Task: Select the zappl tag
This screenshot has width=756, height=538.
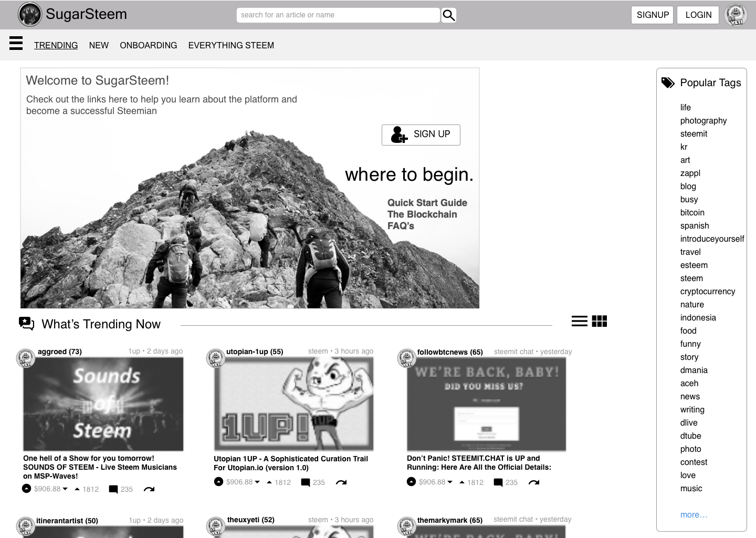Action: 690,173
